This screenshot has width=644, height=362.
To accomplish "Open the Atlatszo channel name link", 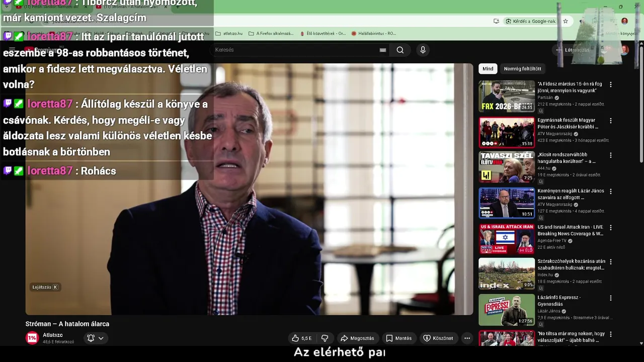I will pos(52,335).
